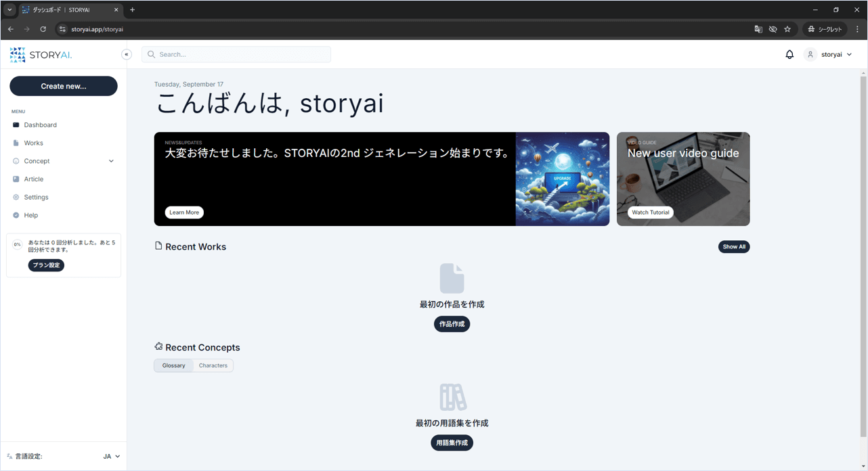
Task: Click the 最初の作品を作成 text
Action: pos(452,305)
